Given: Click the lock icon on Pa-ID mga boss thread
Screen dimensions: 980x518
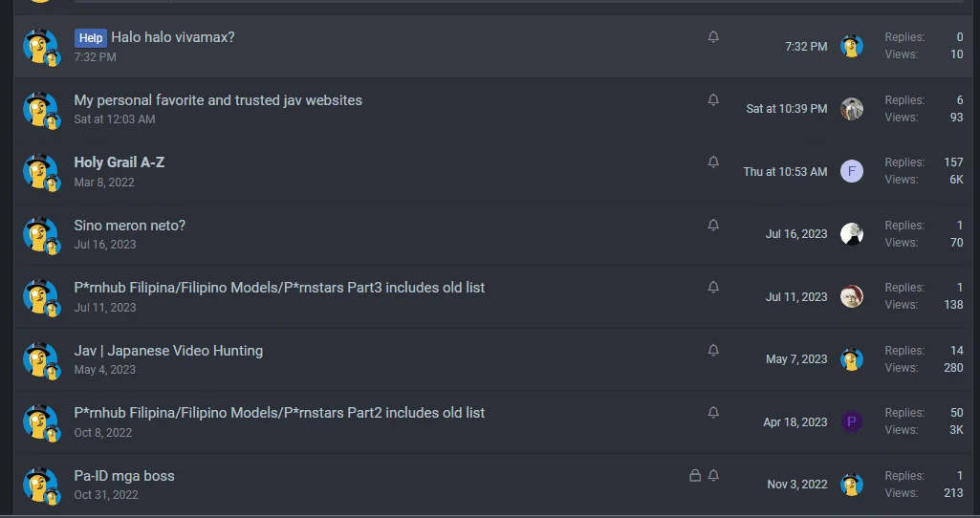Looking at the screenshot, I should (x=695, y=476).
